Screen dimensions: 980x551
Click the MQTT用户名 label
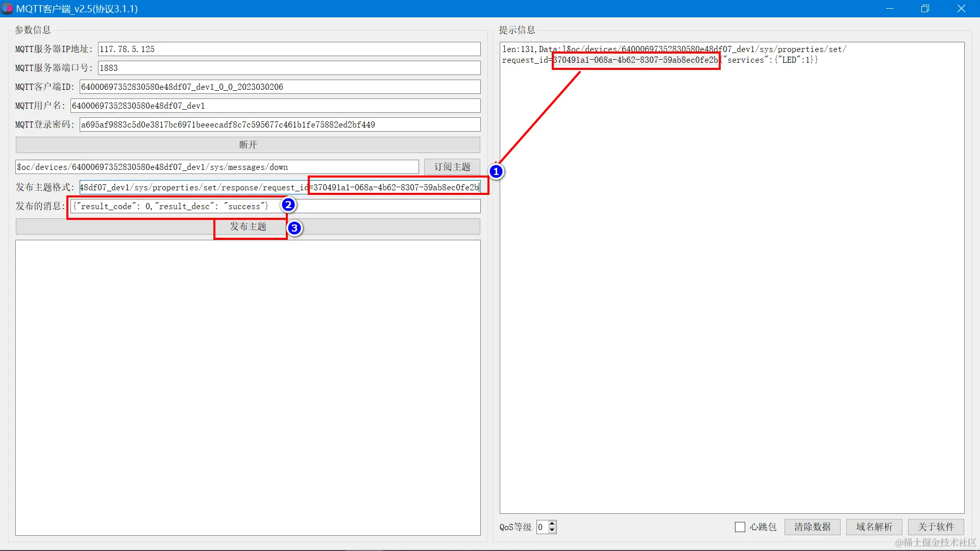tap(40, 106)
